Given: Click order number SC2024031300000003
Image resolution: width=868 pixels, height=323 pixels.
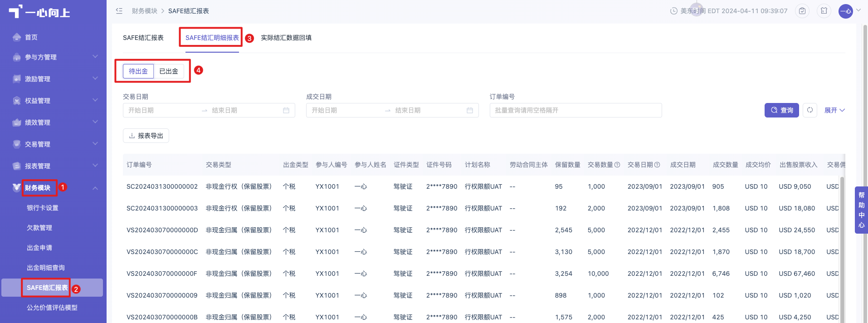Looking at the screenshot, I should click(x=162, y=208).
